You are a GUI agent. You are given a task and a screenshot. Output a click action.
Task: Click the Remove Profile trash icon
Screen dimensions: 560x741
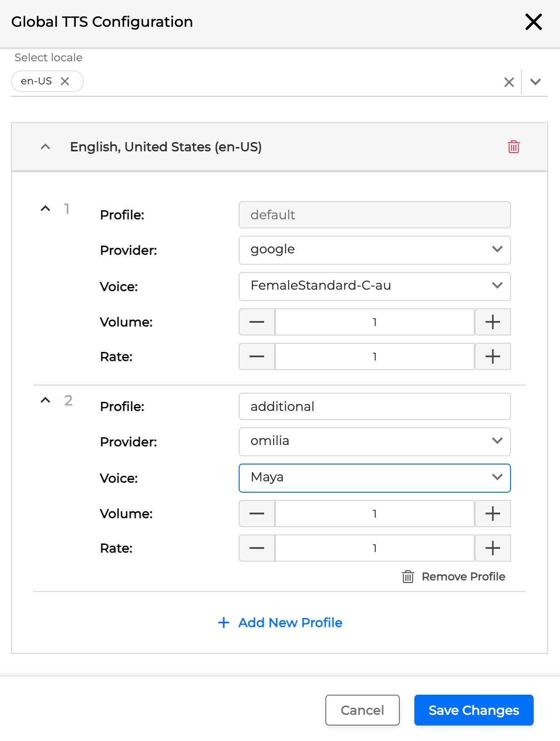click(x=408, y=577)
